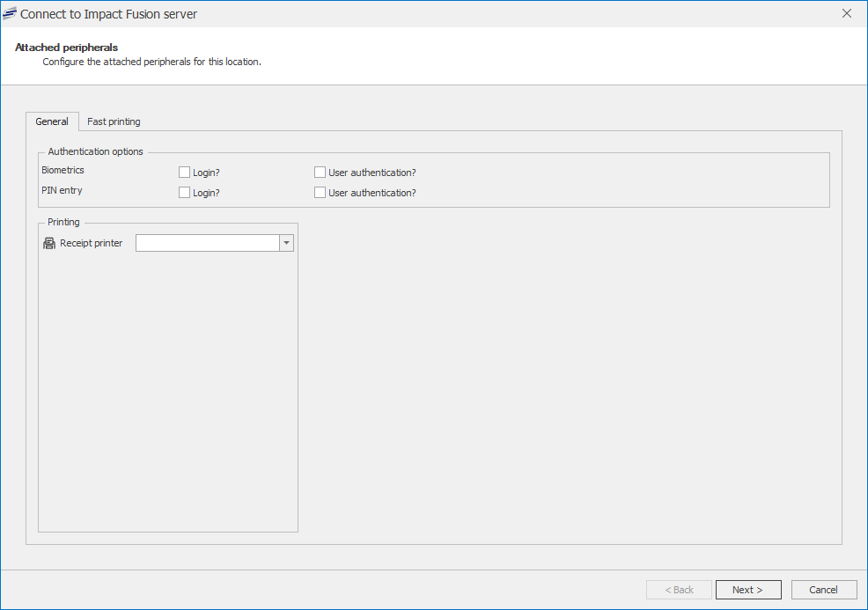The image size is (868, 610).
Task: Click inside the Receipt printer field
Action: [x=208, y=243]
